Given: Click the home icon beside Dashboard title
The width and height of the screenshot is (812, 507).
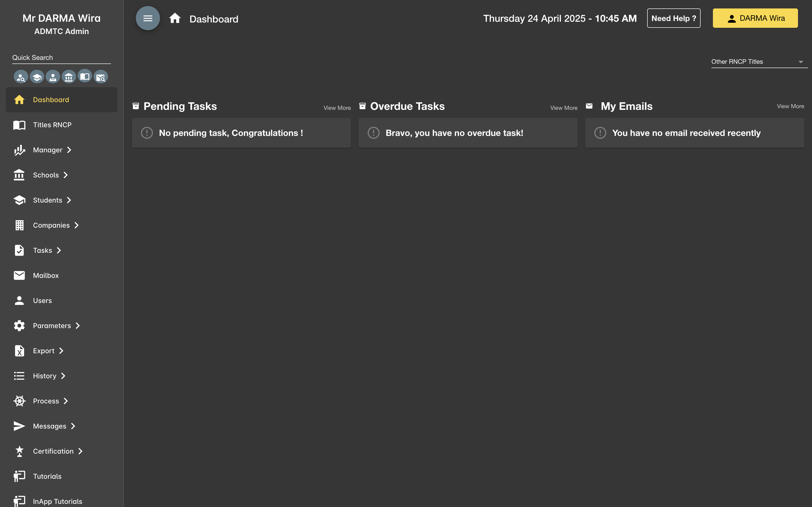Looking at the screenshot, I should [175, 18].
